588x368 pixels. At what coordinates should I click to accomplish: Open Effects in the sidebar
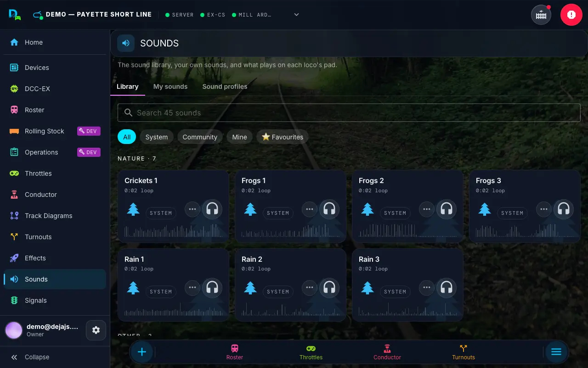point(55,258)
